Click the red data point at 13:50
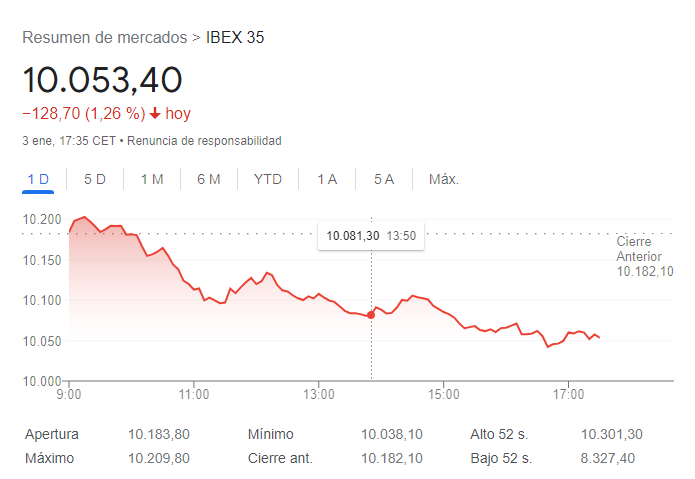 click(x=371, y=315)
